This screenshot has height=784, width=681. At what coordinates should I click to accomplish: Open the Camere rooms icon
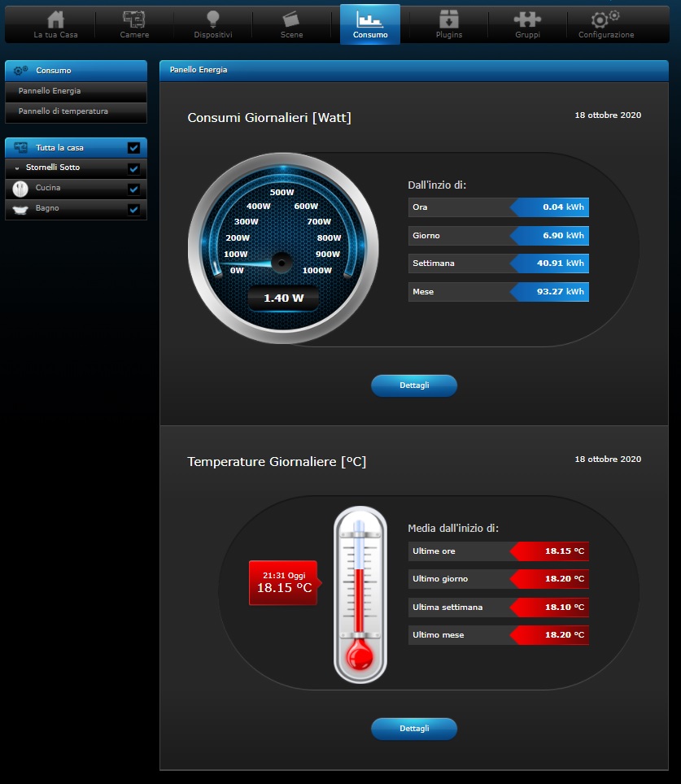(x=134, y=20)
